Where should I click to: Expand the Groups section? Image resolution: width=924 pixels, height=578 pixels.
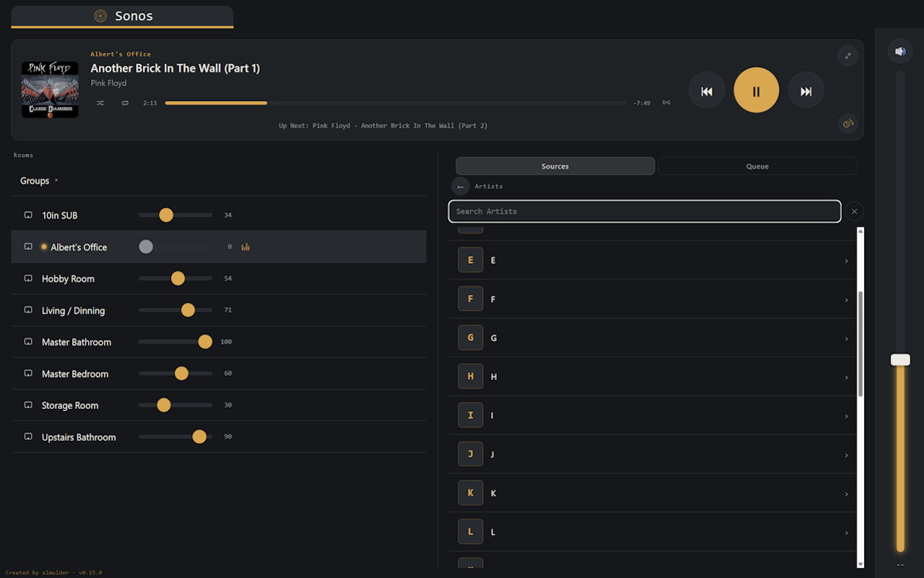(x=39, y=181)
